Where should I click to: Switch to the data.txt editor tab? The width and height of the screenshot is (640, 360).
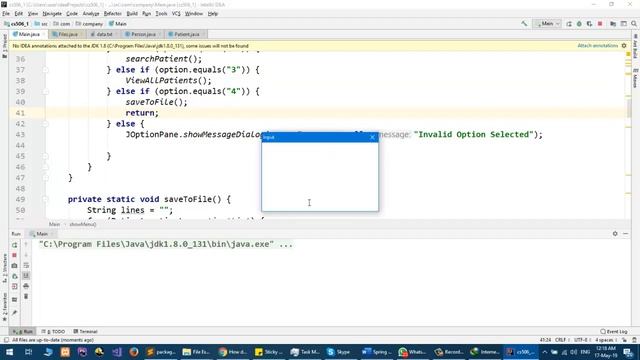click(x=102, y=34)
